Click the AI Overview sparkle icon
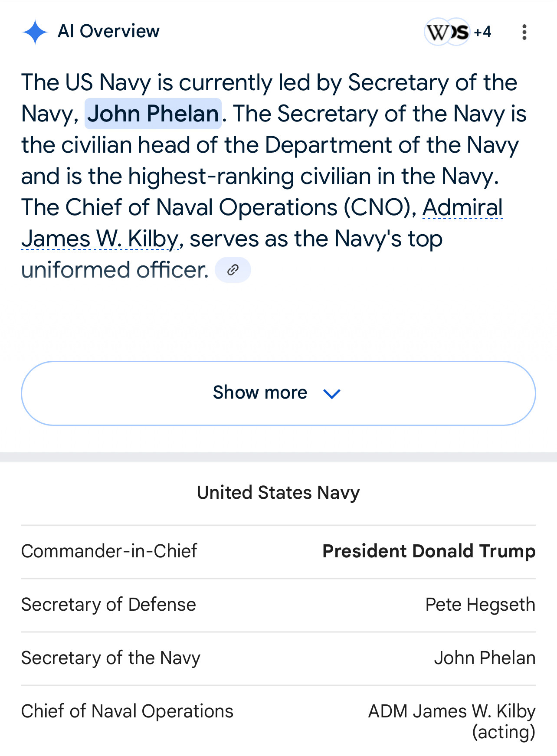The image size is (557, 756). pos(35,32)
